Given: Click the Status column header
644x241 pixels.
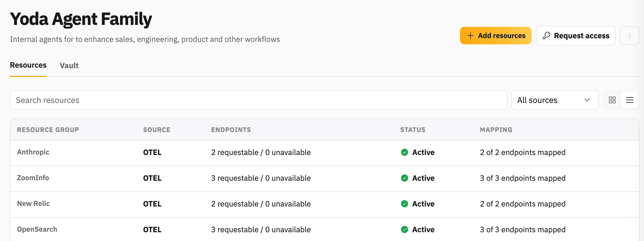Looking at the screenshot, I should click(x=413, y=130).
